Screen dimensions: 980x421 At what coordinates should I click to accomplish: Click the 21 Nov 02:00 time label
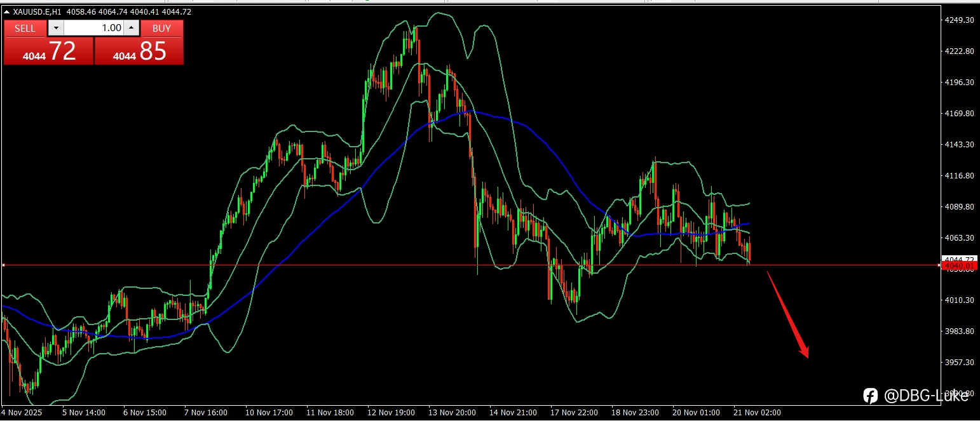(758, 413)
